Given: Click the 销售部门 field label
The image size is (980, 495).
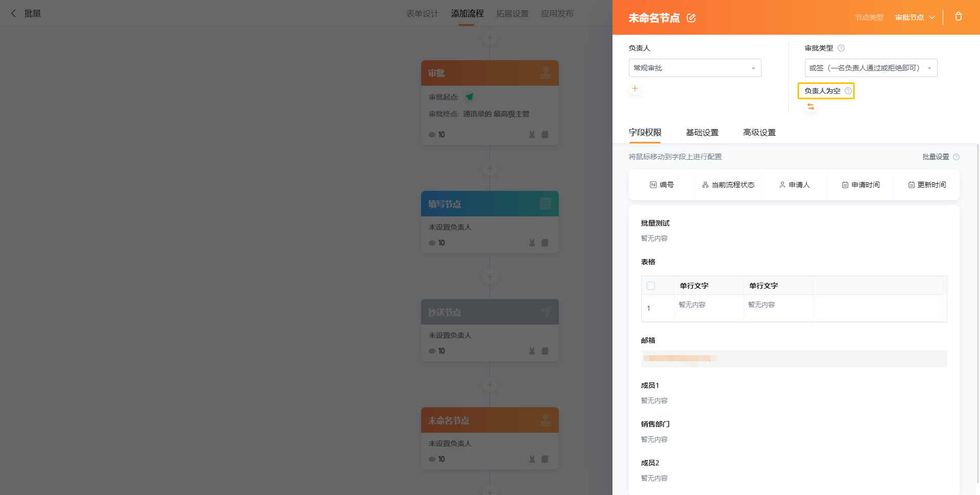Looking at the screenshot, I should 655,424.
